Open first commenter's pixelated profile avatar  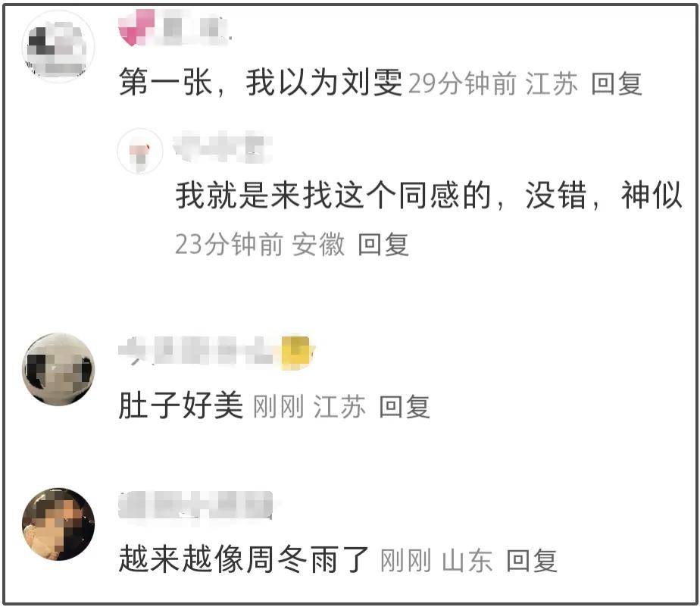58,47
